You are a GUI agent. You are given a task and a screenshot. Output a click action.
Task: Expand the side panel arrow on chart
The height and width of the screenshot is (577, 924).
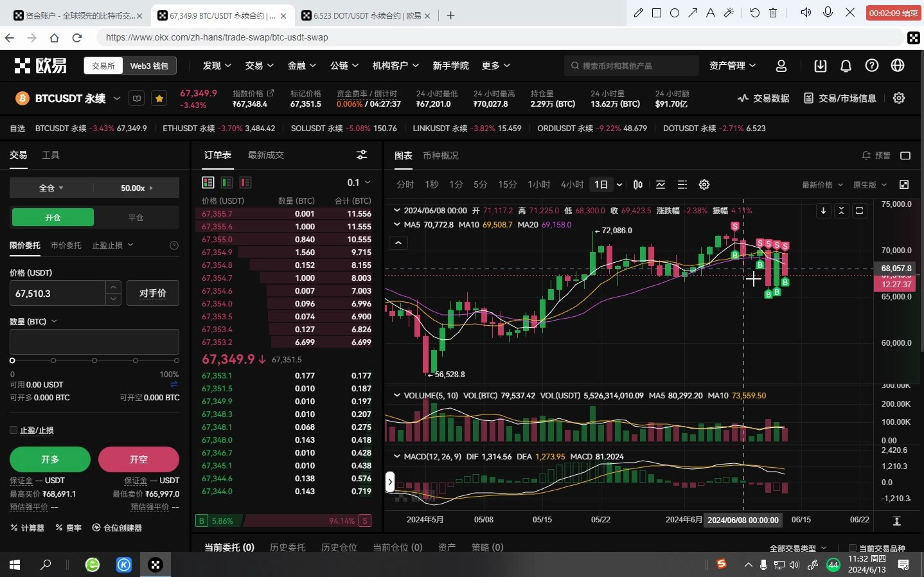pyautogui.click(x=389, y=481)
